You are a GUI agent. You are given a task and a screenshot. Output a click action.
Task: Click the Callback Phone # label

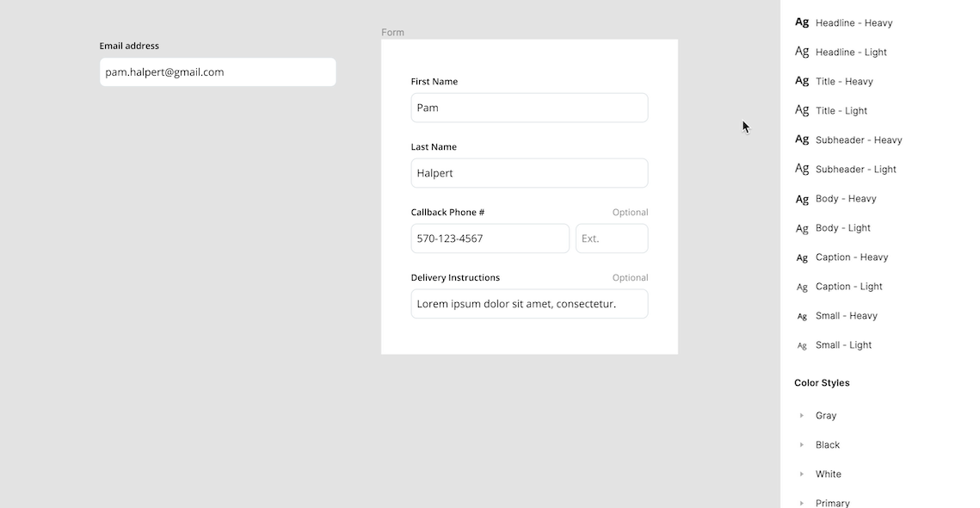tap(447, 212)
